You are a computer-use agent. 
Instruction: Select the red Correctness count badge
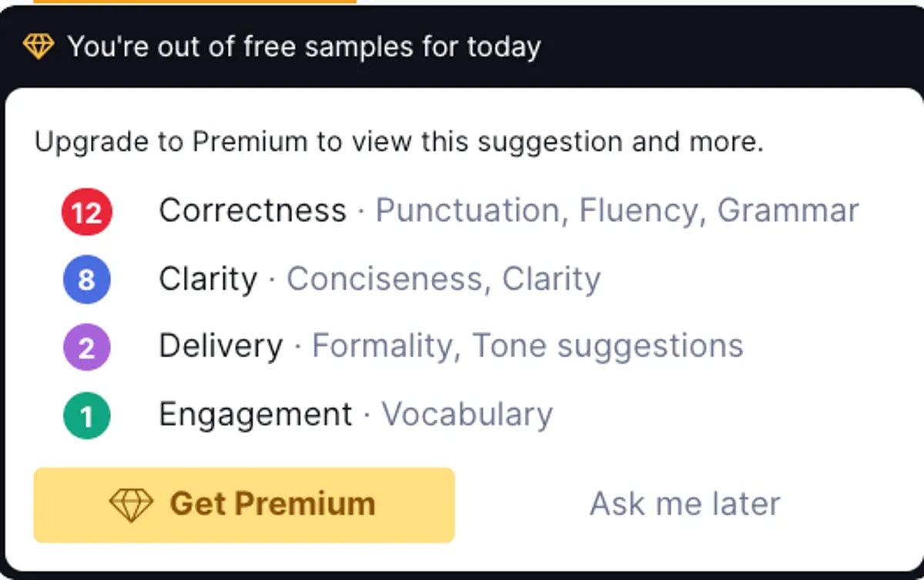86,211
